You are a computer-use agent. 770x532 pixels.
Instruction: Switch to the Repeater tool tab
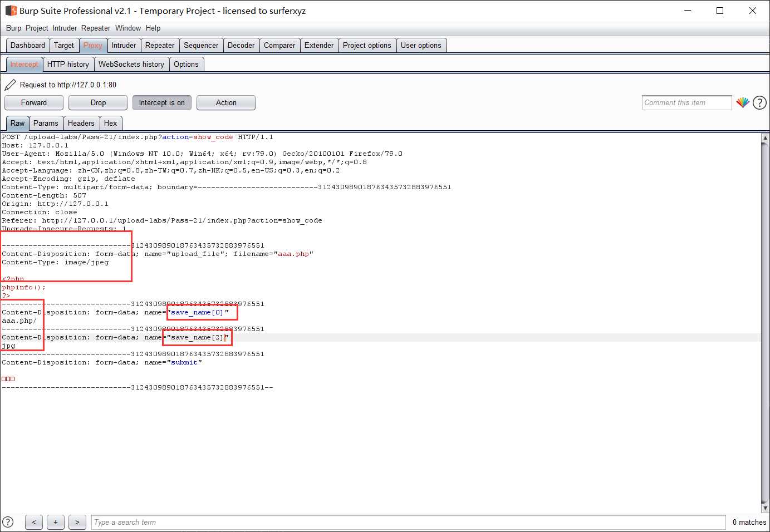160,46
